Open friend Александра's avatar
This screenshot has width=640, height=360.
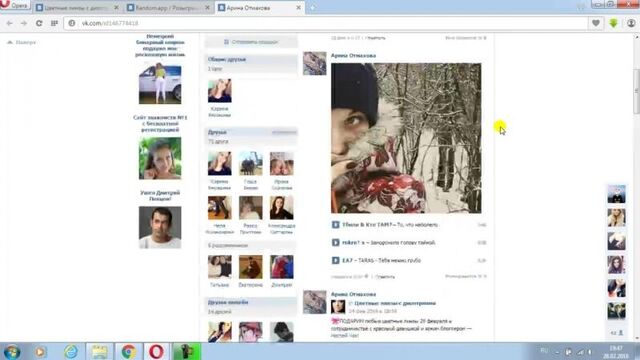point(282,208)
